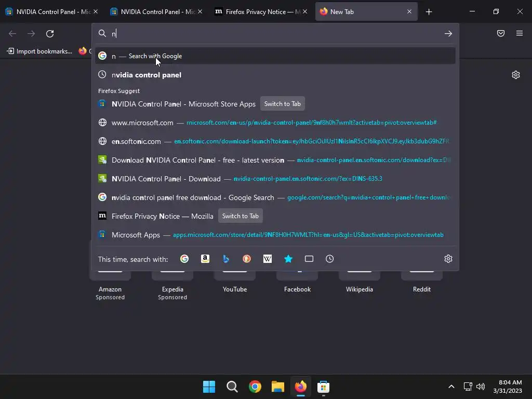Image resolution: width=532 pixels, height=399 pixels.
Task: Click the Go arrow in address bar
Action: 448,34
